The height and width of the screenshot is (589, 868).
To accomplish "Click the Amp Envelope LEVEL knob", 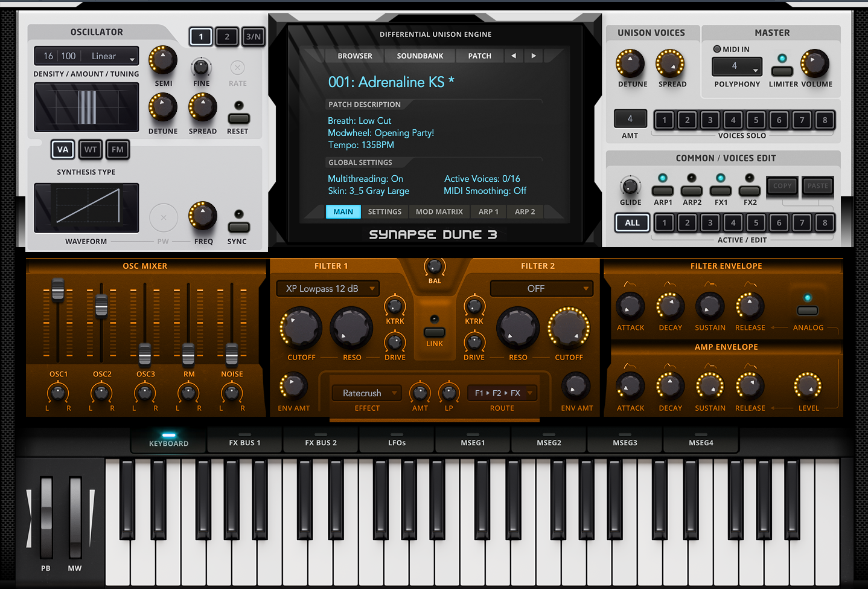I will [x=808, y=386].
